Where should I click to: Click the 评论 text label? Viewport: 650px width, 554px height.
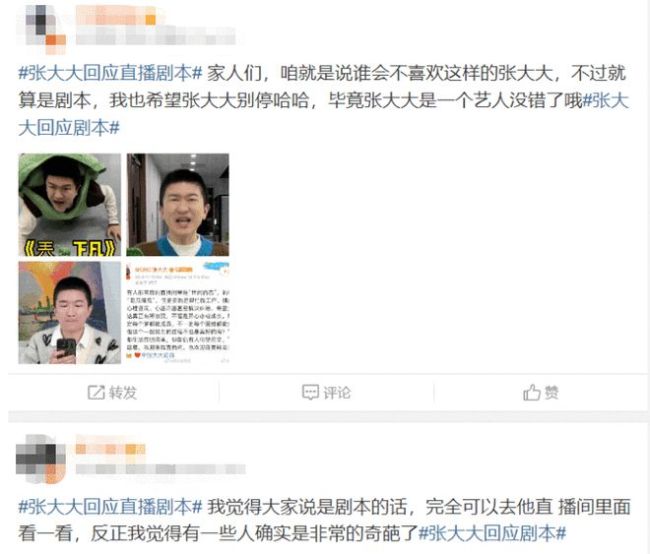click(x=337, y=393)
